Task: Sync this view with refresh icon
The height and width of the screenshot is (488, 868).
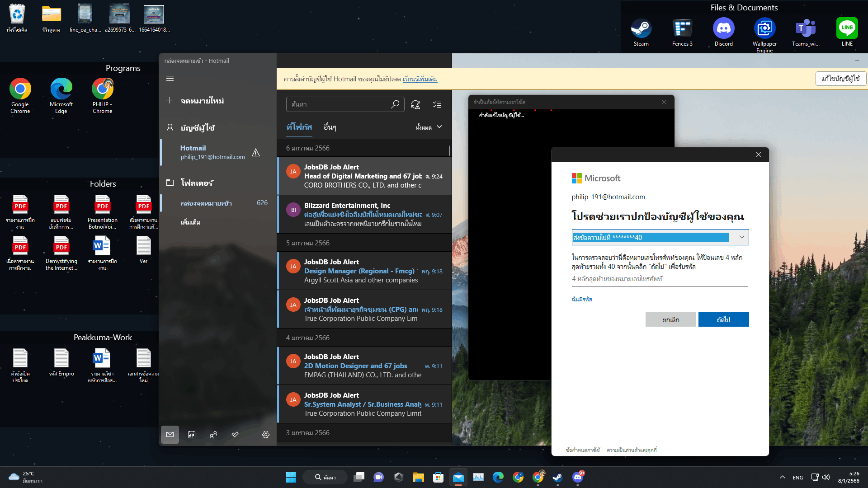Action: coord(416,104)
